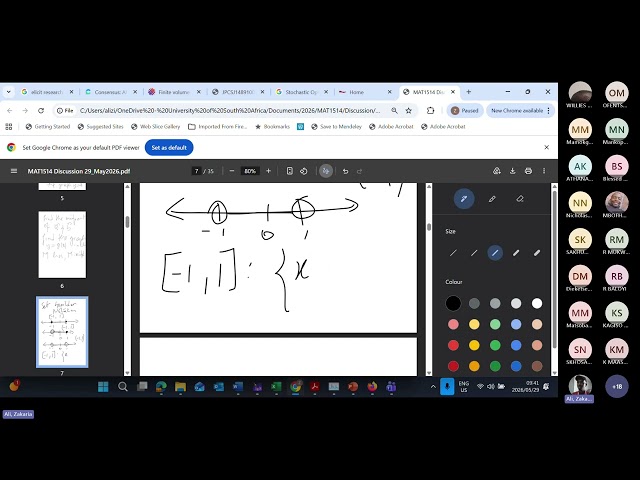This screenshot has height=480, width=640.
Task: Reload the current page
Action: click(41, 111)
